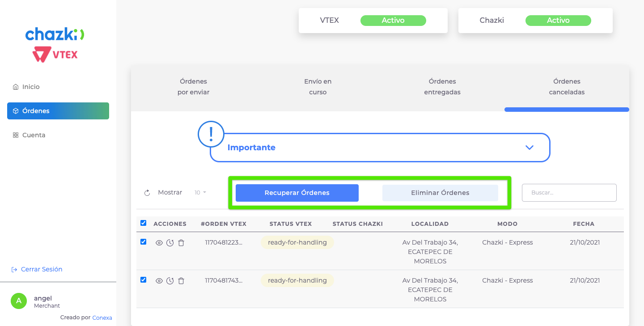
Task: Click the refresh icon beside Mostrar
Action: pyautogui.click(x=147, y=193)
